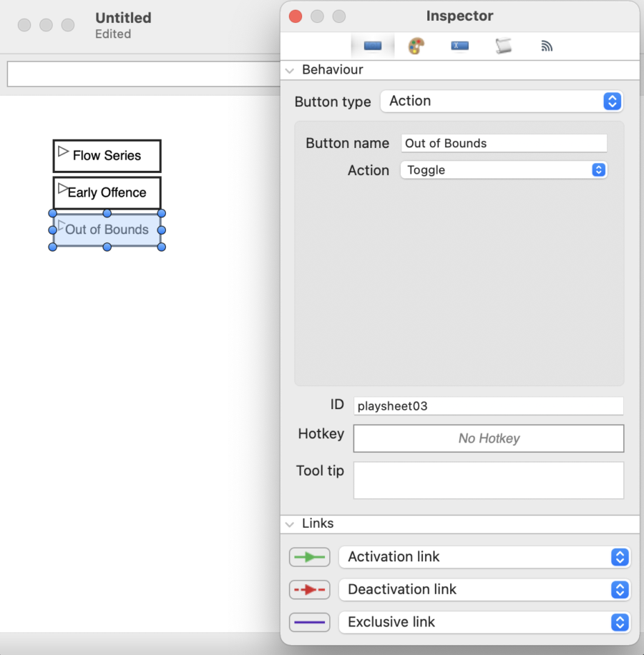Viewport: 644px width, 655px height.
Task: Open the Variables inspector icon labeled X
Action: point(459,45)
